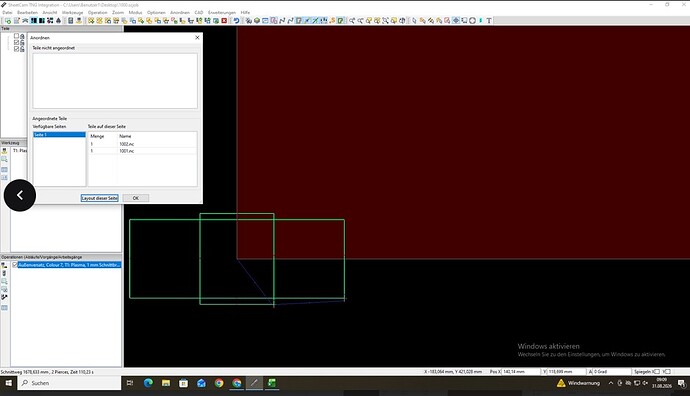Check the first unchecked part in Teile panel
Image resolution: width=690 pixels, height=396 pixels.
[16, 36]
